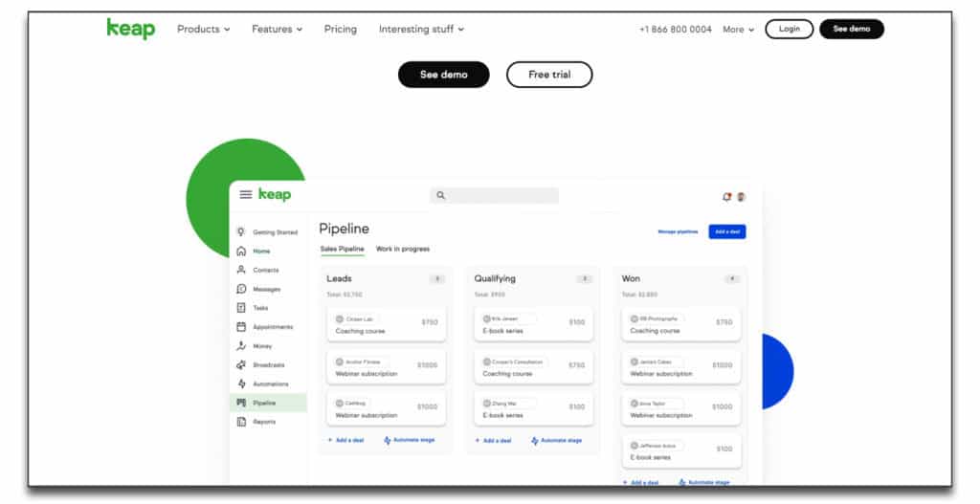Click plus icon to add deal in Leads
This screenshot has width=980, height=504.
330,440
